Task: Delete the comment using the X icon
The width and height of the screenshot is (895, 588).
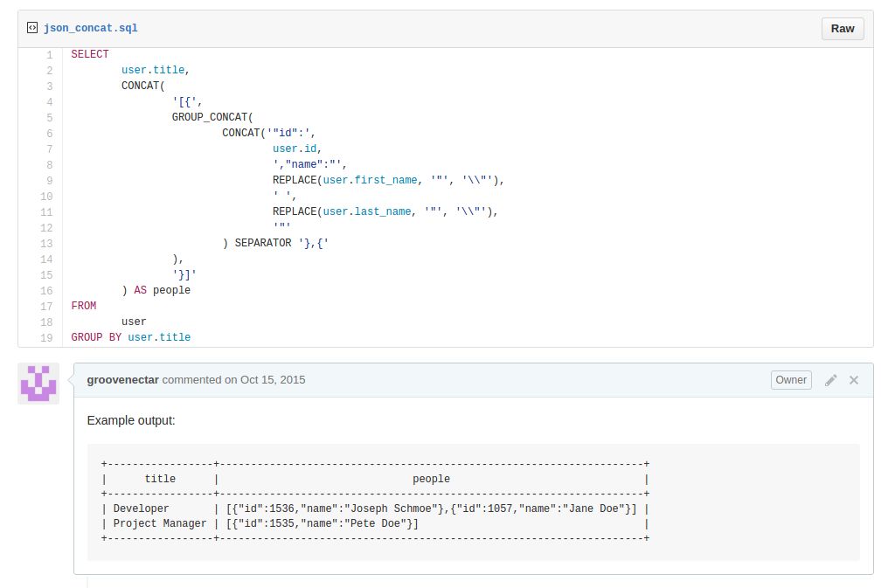Action: click(854, 380)
